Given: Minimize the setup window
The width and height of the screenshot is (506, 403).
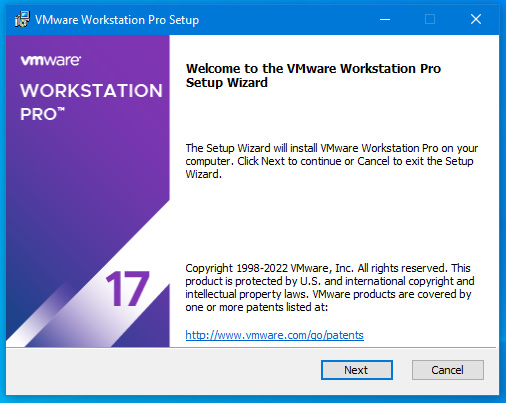Looking at the screenshot, I should (x=385, y=19).
